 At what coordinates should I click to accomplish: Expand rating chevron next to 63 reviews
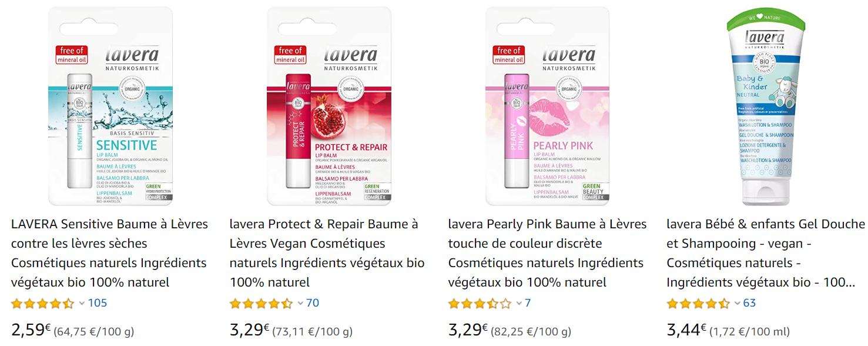click(738, 304)
